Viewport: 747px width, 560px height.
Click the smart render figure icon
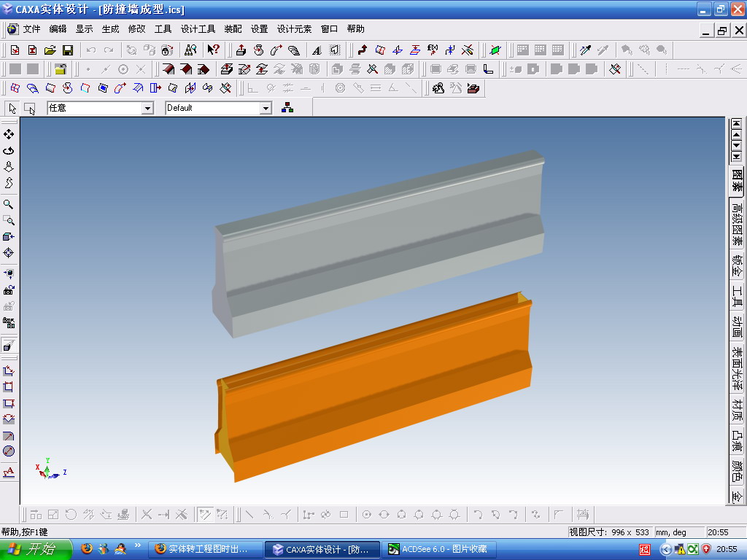point(438,88)
